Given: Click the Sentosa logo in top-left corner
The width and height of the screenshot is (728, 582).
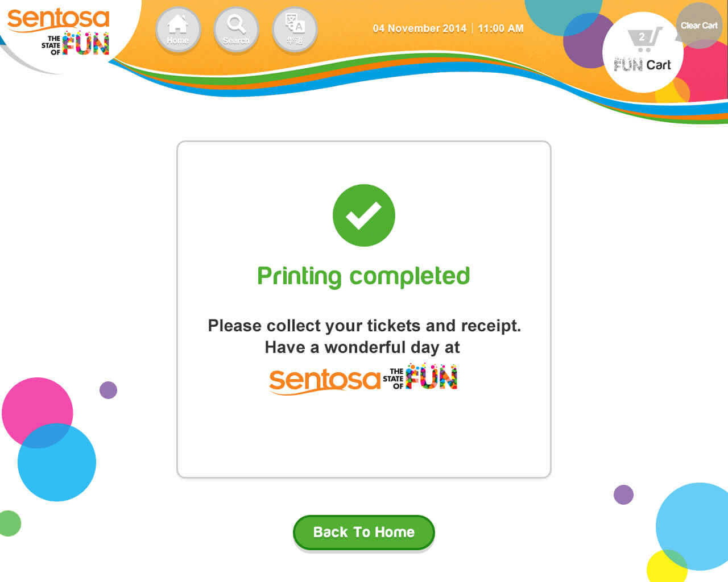Looking at the screenshot, I should [59, 31].
